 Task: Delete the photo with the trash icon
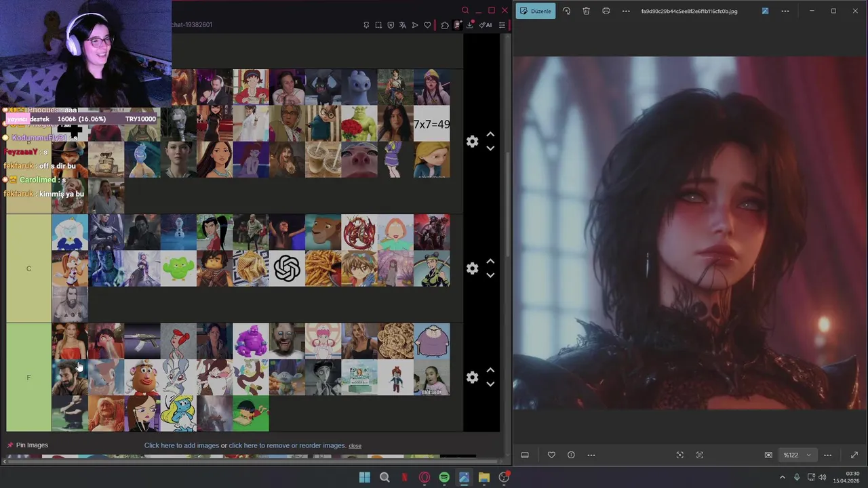point(587,11)
